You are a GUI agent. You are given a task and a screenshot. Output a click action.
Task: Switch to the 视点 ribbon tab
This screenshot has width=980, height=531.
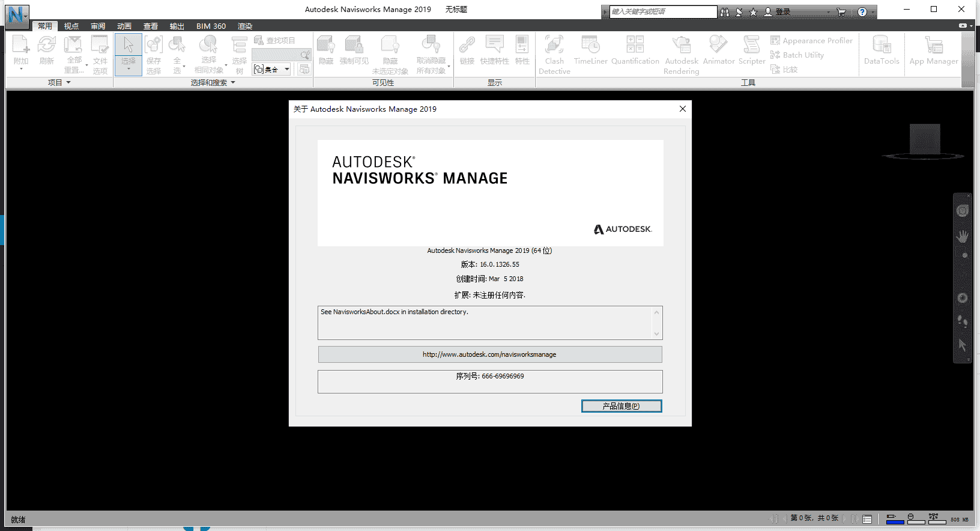[71, 26]
